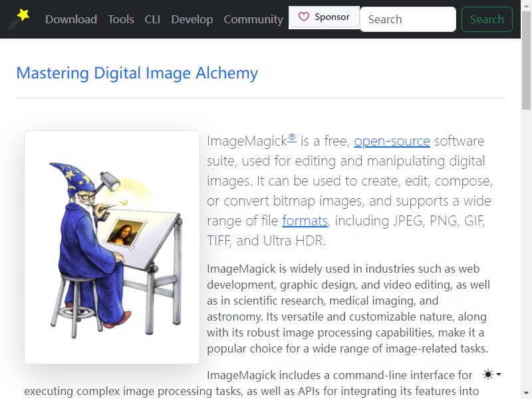Follow the formats hyperlink

305,221
